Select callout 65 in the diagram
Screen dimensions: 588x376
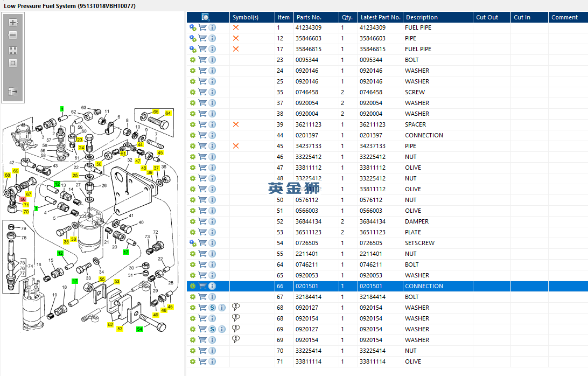tap(156, 112)
